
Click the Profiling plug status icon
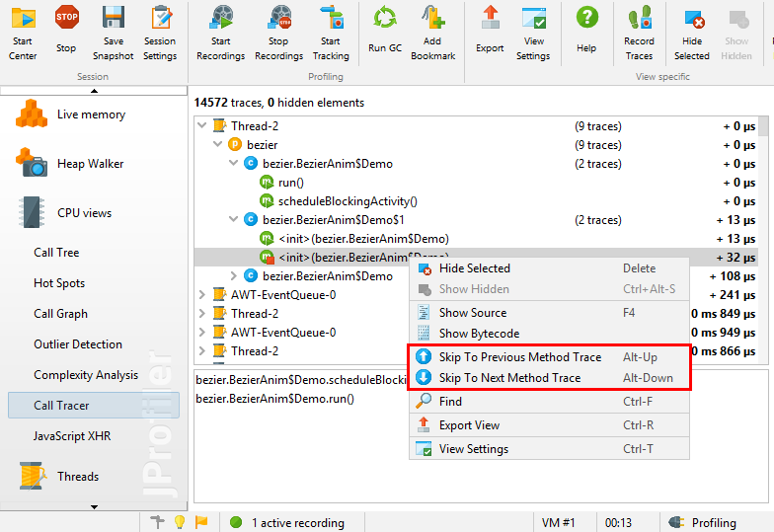(676, 522)
